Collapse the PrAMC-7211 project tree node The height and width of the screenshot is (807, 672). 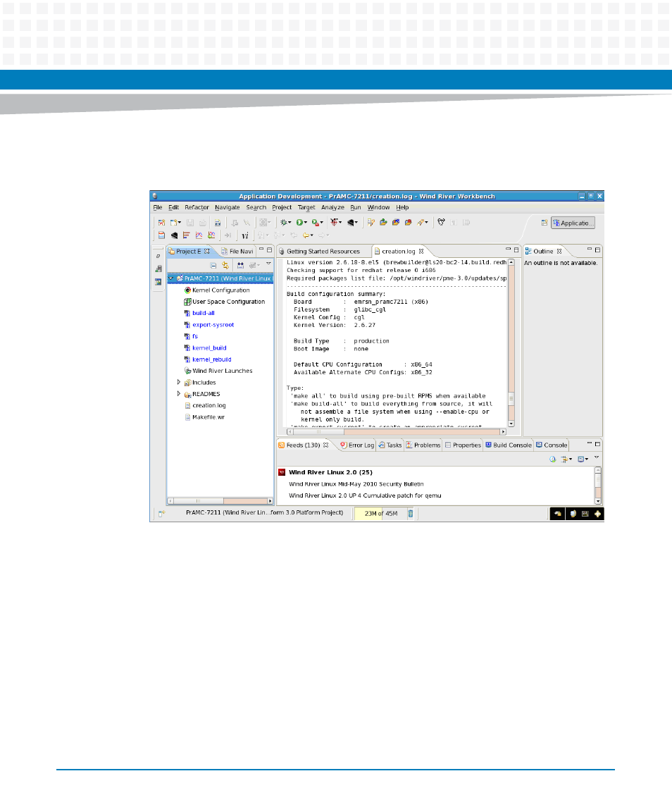point(171,278)
